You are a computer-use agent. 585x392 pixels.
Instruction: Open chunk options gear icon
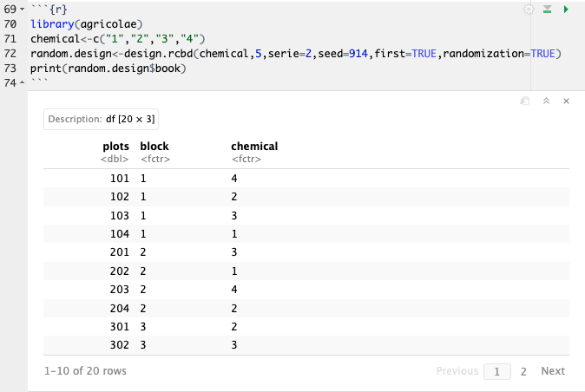(529, 9)
